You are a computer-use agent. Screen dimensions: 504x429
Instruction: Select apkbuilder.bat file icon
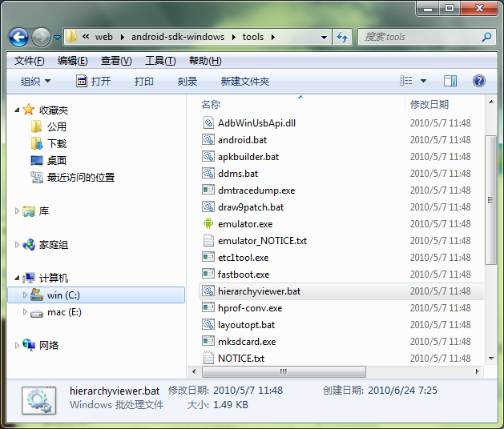coord(208,156)
